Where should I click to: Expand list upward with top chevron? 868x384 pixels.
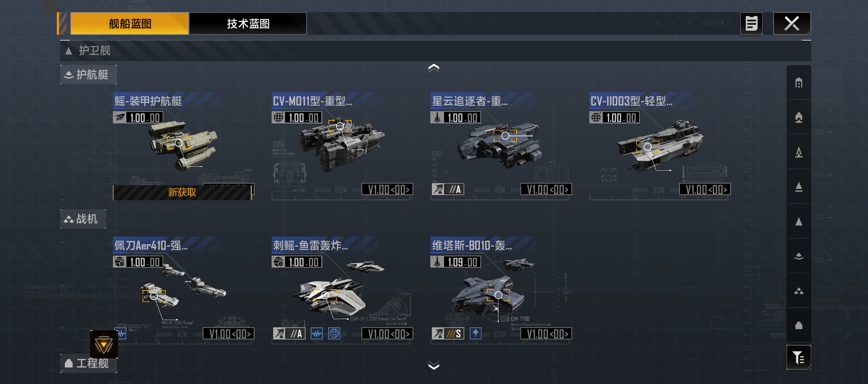(434, 68)
